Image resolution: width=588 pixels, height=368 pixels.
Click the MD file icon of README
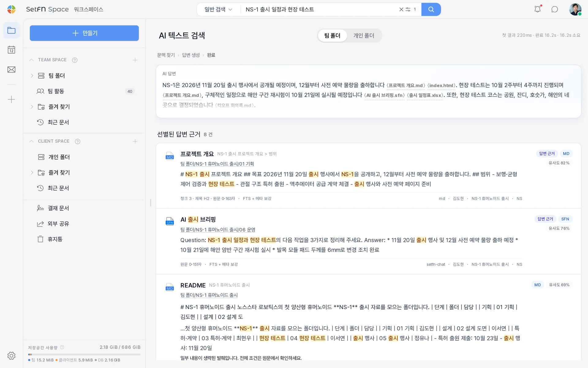[x=170, y=287]
